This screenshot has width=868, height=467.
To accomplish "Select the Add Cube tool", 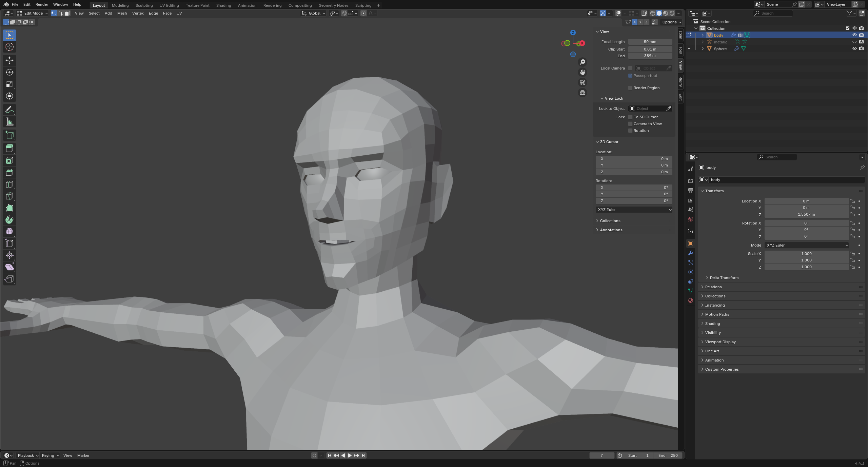I will (x=9, y=135).
